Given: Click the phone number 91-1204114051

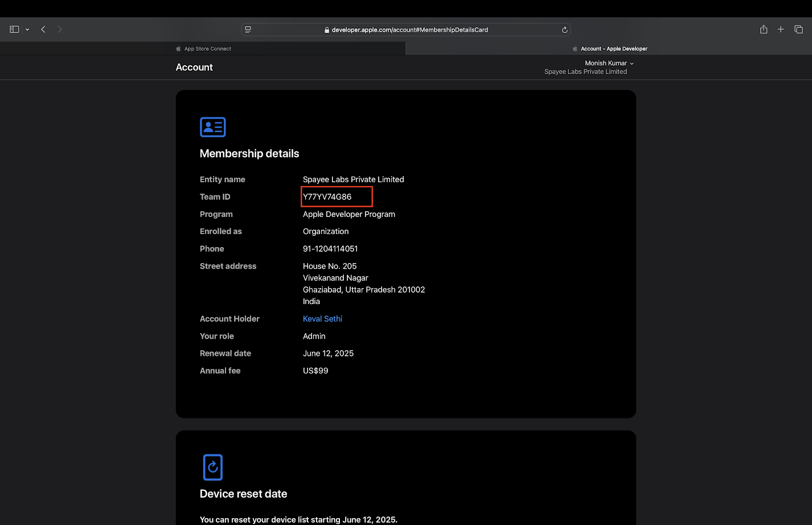Looking at the screenshot, I should tap(330, 249).
